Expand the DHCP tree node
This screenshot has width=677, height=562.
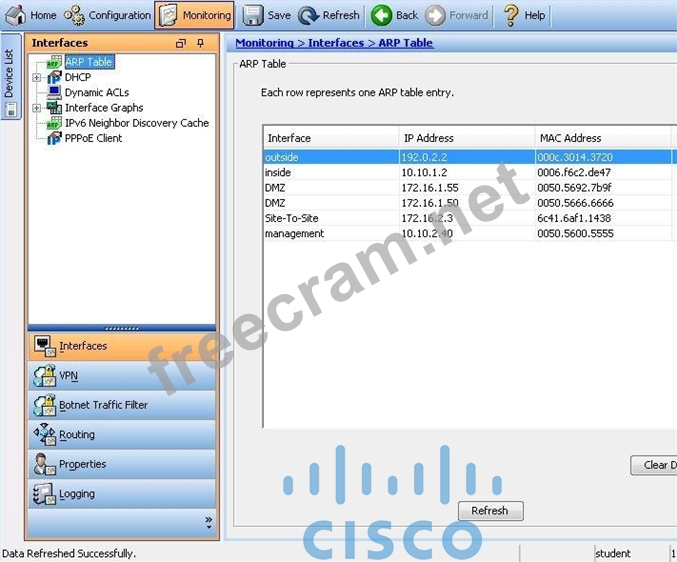(37, 77)
